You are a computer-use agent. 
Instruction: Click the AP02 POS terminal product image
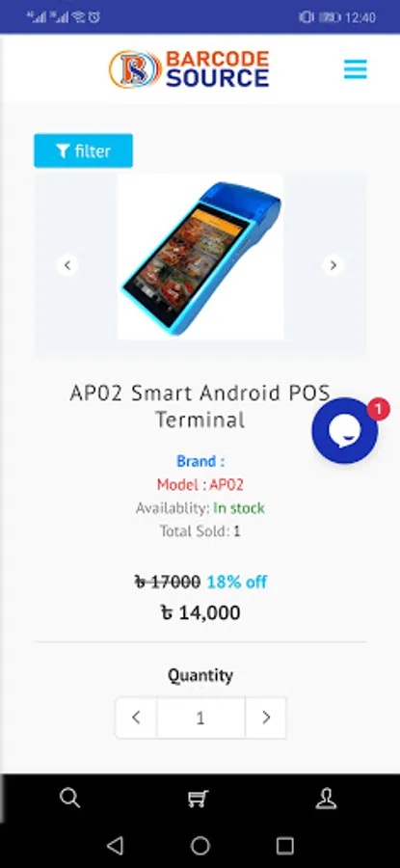pos(200,258)
